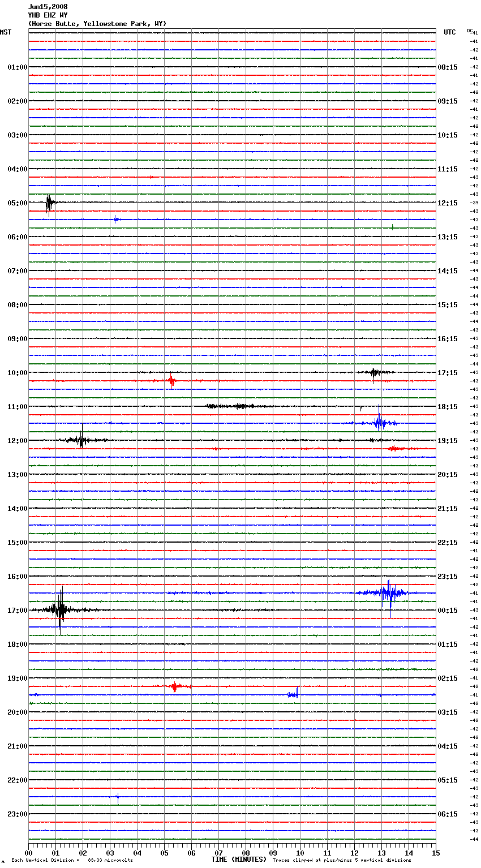This screenshot has height=868, width=481.
Task: Click the 'YHB EHZ WY' station code
Action: [x=48, y=15]
